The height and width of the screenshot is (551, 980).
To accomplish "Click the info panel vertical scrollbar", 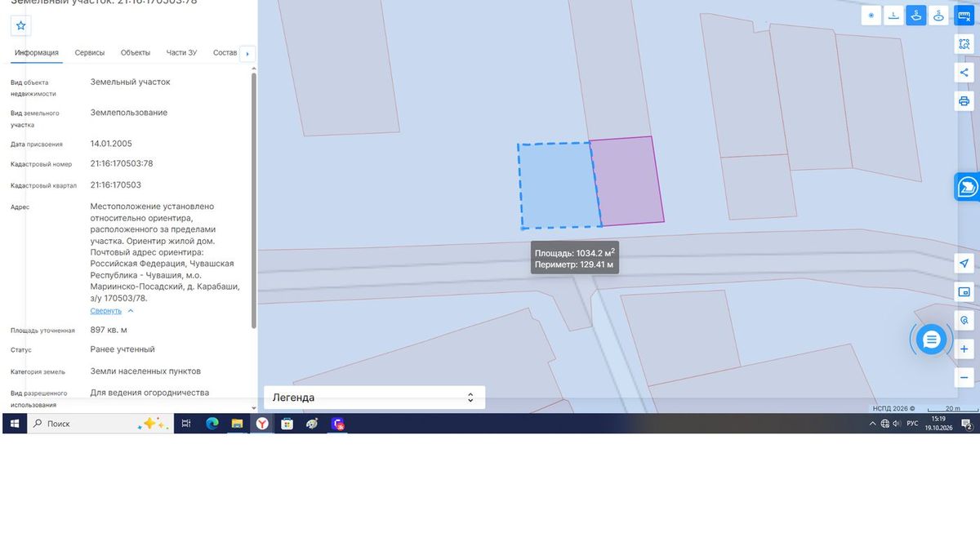I will pyautogui.click(x=253, y=200).
